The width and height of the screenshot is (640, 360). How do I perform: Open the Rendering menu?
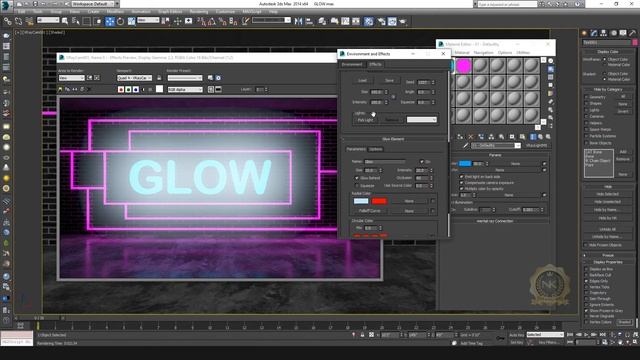[x=199, y=12]
